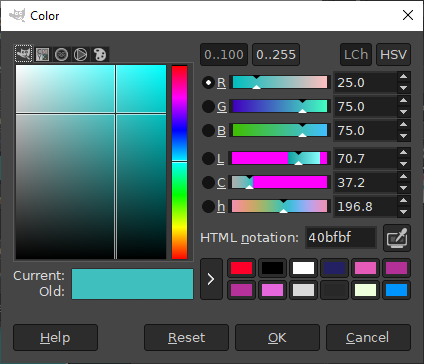Switch to the HSV color model
The image size is (424, 364).
[x=393, y=55]
